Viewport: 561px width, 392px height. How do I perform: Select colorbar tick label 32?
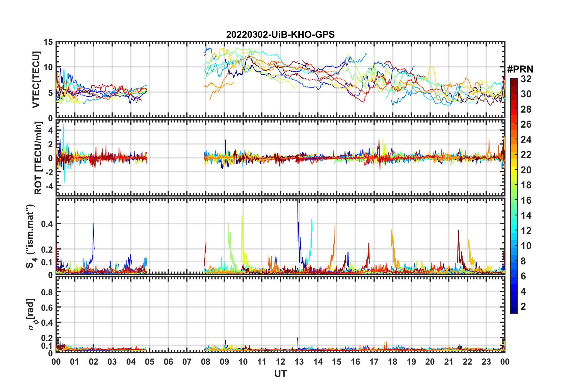(x=526, y=79)
